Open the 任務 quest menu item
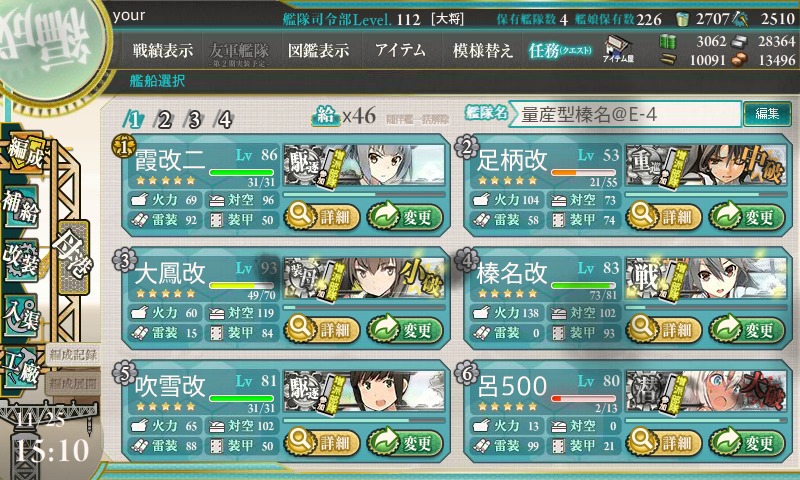The height and width of the screenshot is (480, 800). [x=560, y=50]
